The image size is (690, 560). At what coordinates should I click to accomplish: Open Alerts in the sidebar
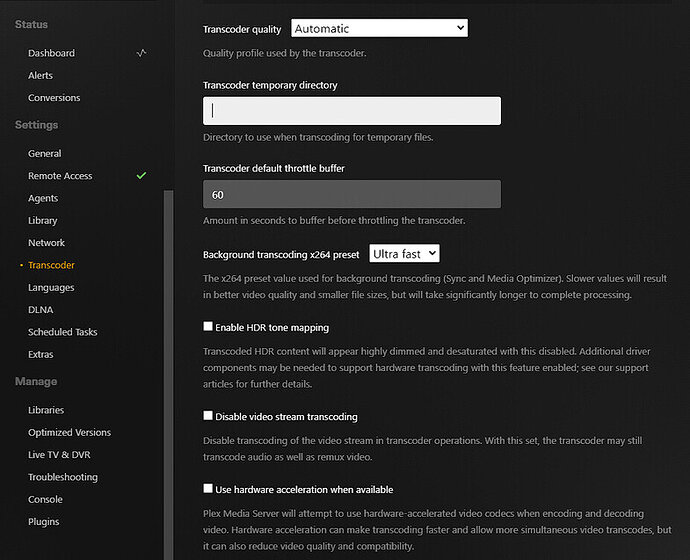coord(41,75)
